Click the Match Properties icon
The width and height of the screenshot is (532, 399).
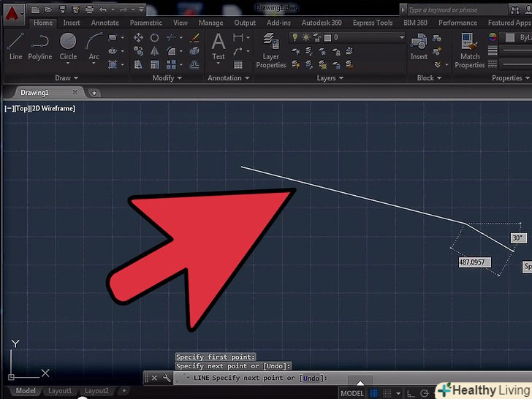(470, 51)
